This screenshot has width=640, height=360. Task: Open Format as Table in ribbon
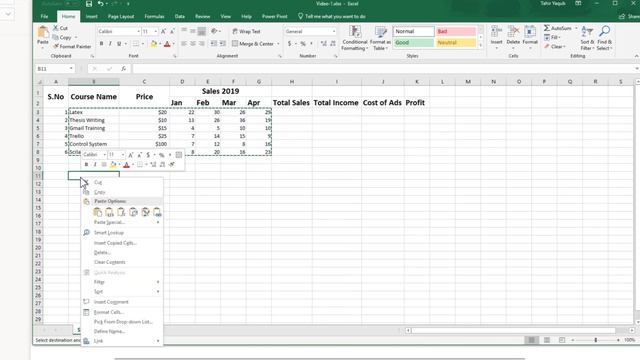pos(380,38)
